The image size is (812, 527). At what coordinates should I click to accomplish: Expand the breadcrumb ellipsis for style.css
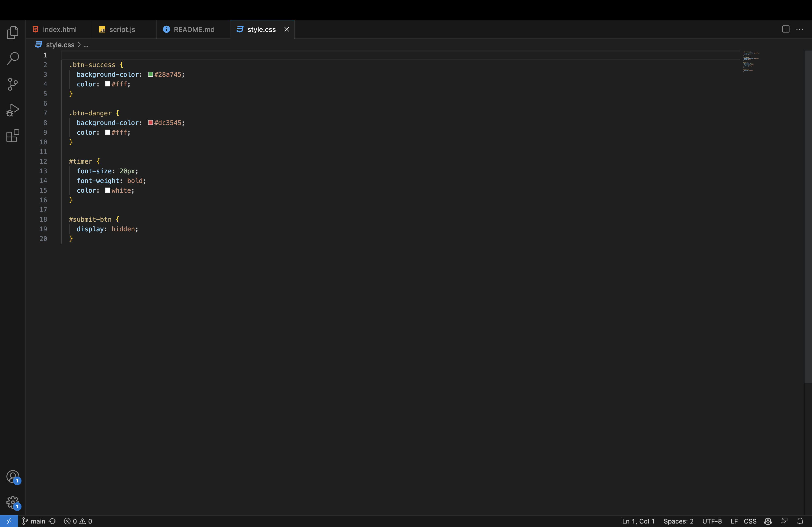coord(86,45)
